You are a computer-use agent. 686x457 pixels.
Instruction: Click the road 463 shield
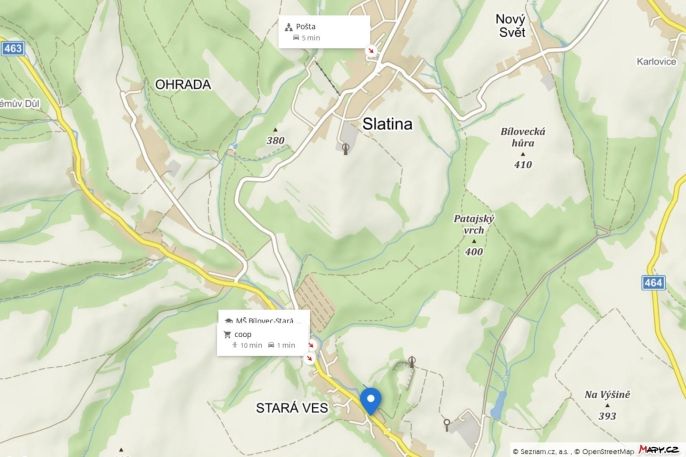tap(12, 48)
